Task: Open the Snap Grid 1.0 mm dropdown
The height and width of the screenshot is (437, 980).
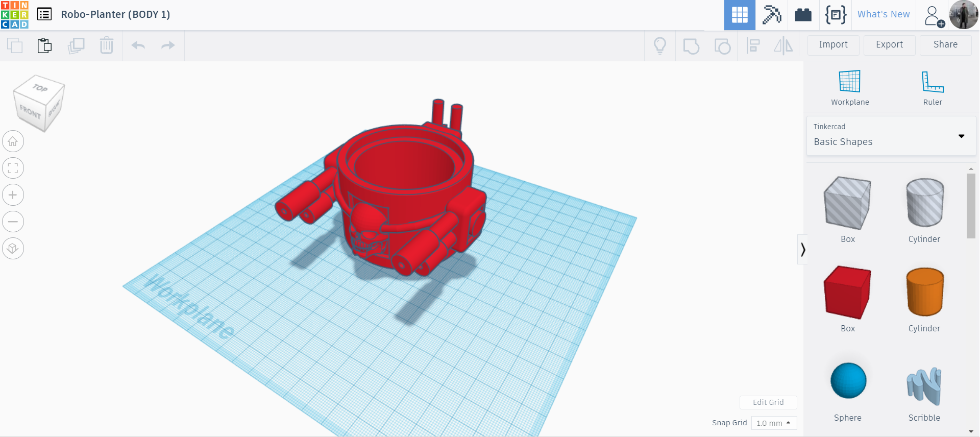Action: [x=774, y=423]
